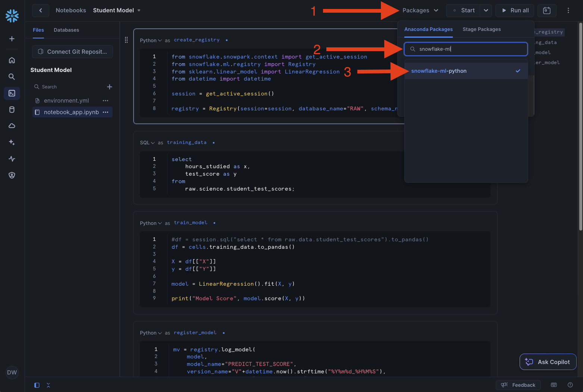Go to Notebooks breadcrumb
583x392 pixels.
[71, 10]
